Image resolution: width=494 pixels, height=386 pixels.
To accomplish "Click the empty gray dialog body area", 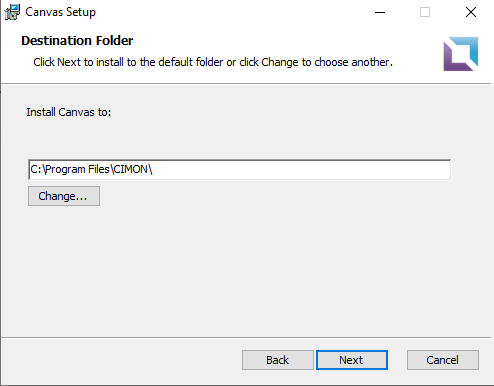I will [x=247, y=267].
